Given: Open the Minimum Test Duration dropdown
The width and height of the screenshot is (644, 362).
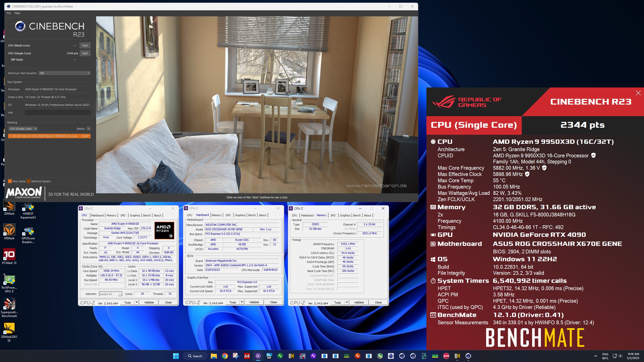Looking at the screenshot, I should [65, 73].
